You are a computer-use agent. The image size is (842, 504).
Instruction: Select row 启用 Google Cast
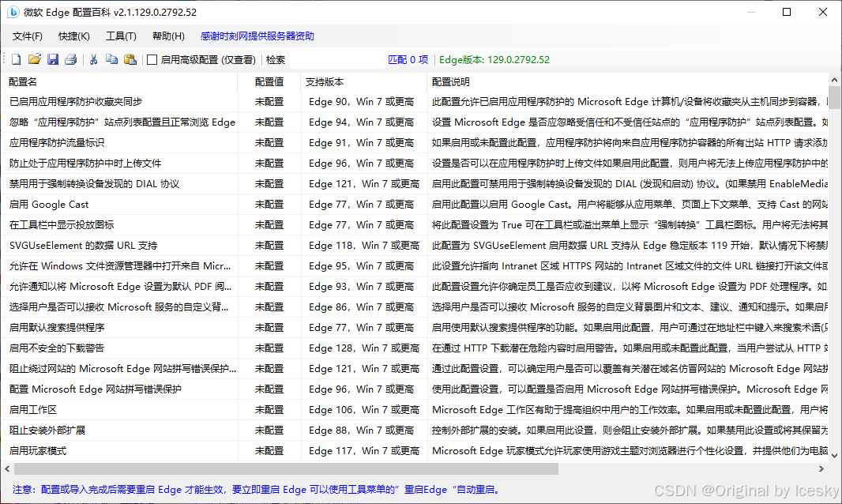click(415, 204)
